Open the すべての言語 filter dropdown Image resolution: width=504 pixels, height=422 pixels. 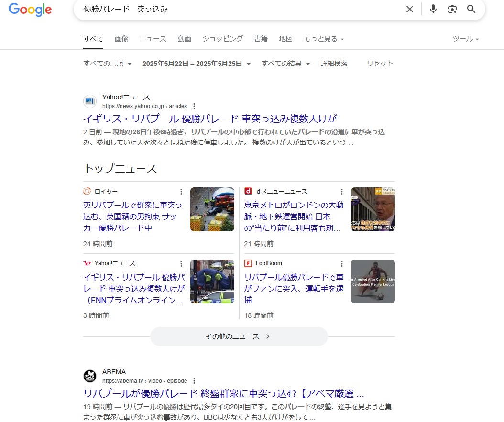coord(108,64)
